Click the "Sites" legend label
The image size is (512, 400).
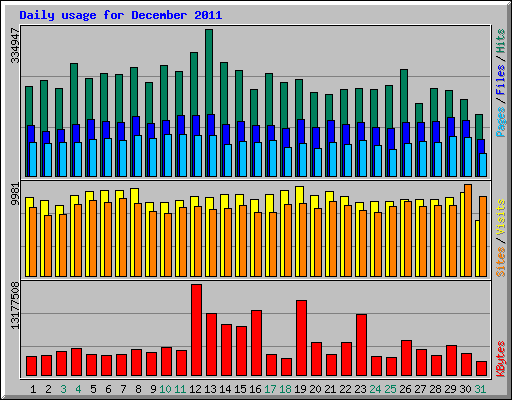pyautogui.click(x=501, y=262)
